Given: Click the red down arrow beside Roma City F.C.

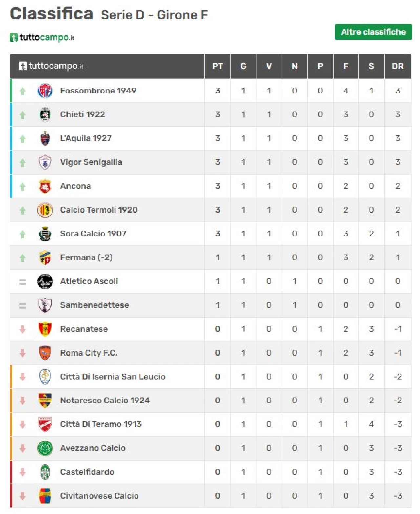Looking at the screenshot, I should pos(22,353).
